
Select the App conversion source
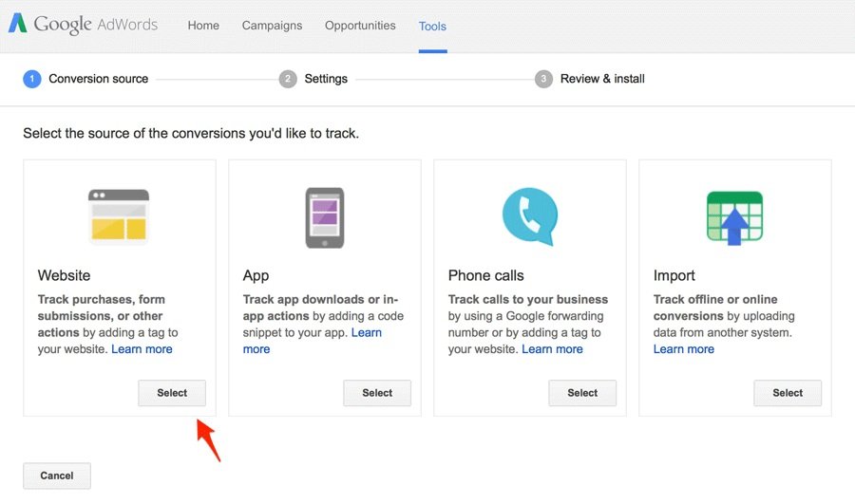click(377, 393)
